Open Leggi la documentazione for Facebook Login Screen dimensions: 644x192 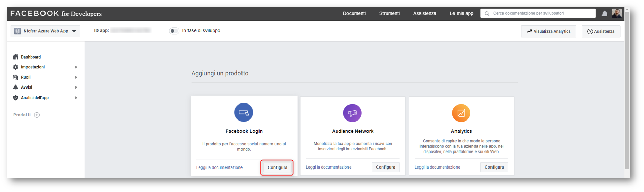click(219, 167)
